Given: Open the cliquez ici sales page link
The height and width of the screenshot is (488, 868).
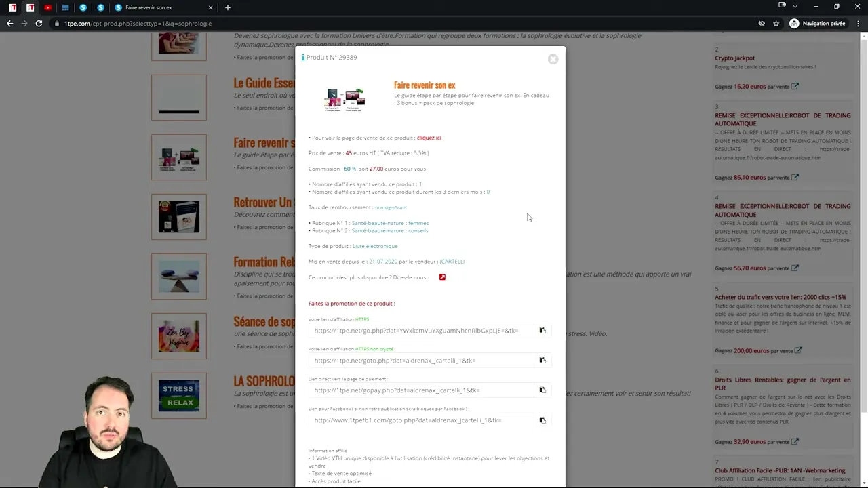Looking at the screenshot, I should pos(428,138).
